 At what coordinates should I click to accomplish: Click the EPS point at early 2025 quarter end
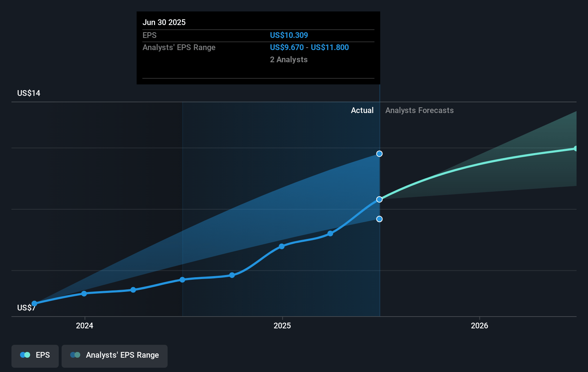(331, 234)
